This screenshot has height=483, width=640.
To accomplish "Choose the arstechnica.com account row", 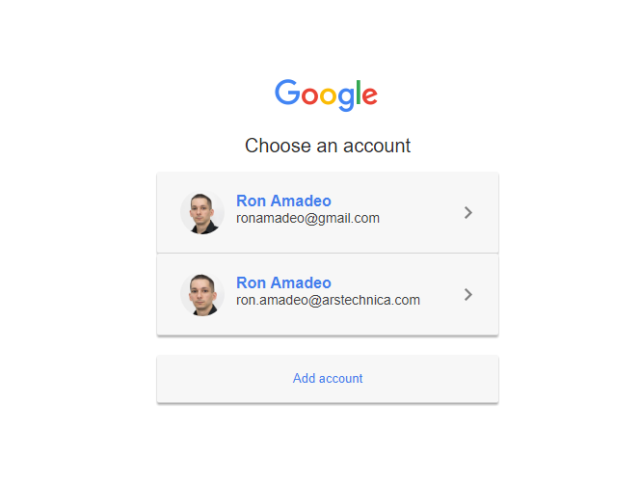I will [327, 295].
